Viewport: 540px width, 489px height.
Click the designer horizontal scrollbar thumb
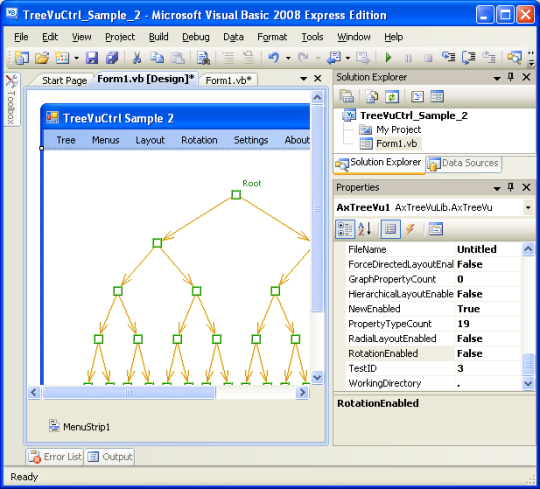(x=128, y=392)
